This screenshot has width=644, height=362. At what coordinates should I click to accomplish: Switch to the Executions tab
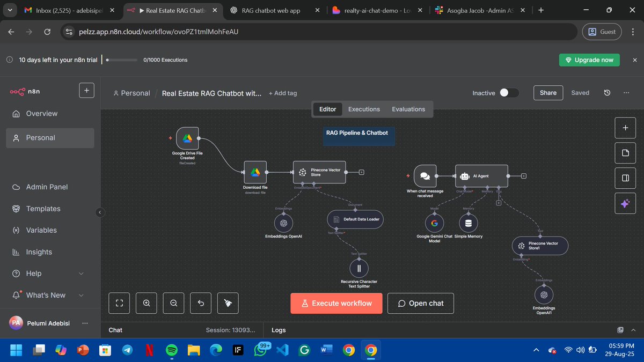(x=364, y=109)
